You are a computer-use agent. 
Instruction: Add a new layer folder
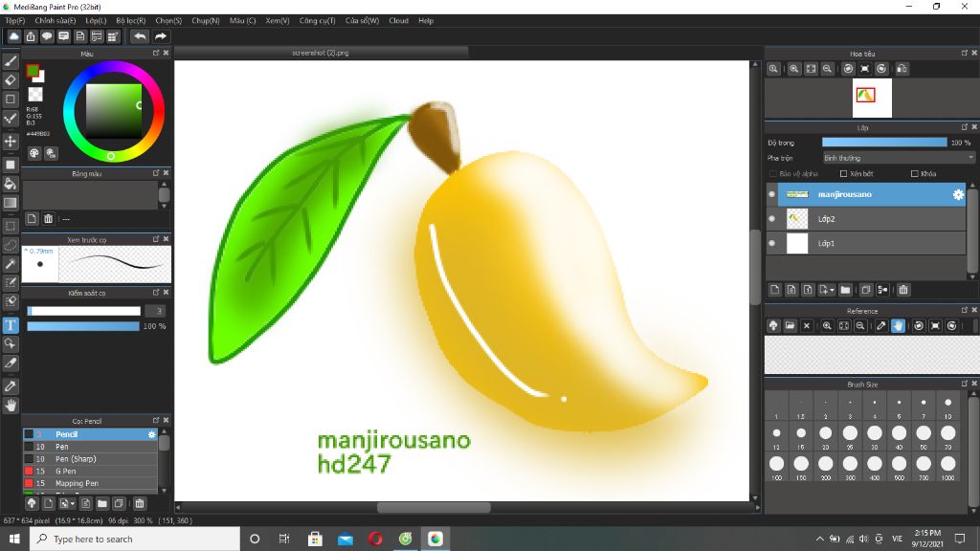[846, 290]
